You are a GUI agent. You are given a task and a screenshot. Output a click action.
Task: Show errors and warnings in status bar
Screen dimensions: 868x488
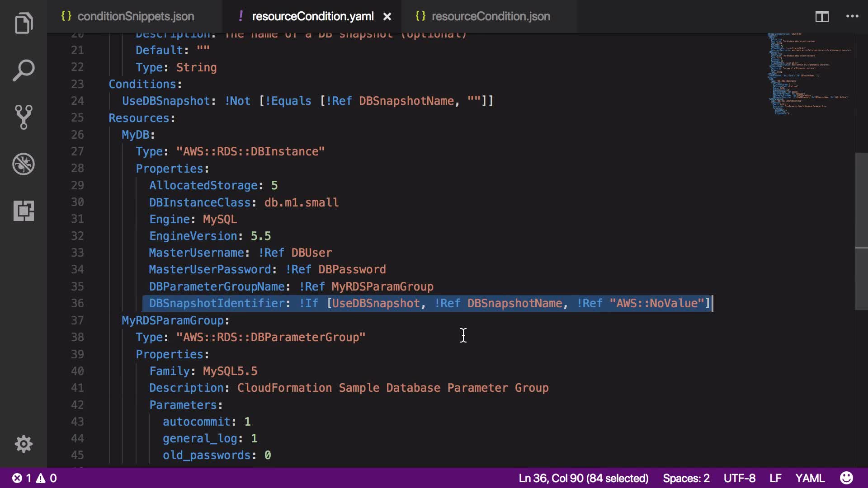pyautogui.click(x=34, y=478)
